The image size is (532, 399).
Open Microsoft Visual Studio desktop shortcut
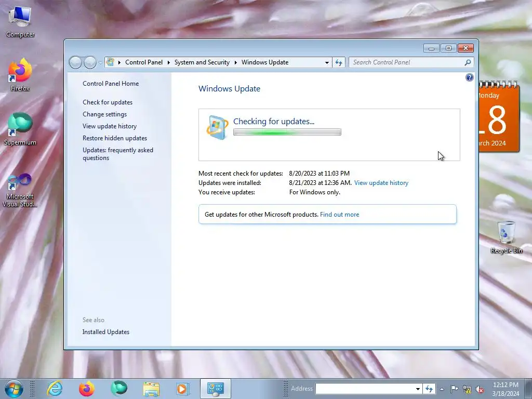coord(20,190)
